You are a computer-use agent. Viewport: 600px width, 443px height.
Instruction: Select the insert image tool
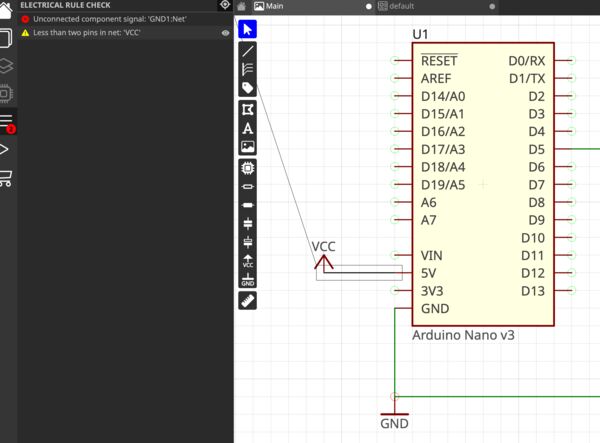point(248,147)
